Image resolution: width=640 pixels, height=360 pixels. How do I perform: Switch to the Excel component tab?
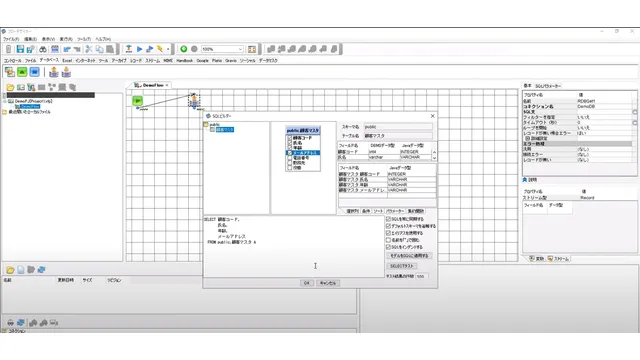67,60
